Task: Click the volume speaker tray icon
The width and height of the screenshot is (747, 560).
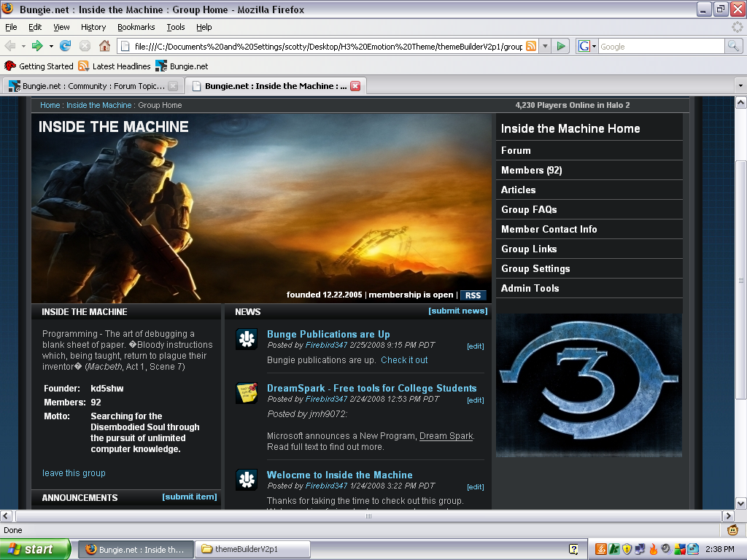Action: 665,549
